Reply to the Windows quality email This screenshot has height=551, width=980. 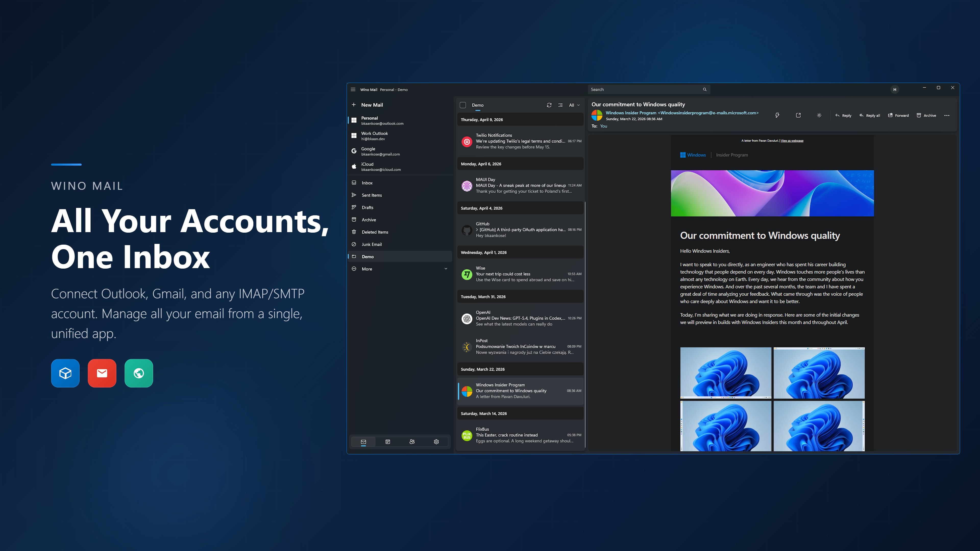click(843, 116)
